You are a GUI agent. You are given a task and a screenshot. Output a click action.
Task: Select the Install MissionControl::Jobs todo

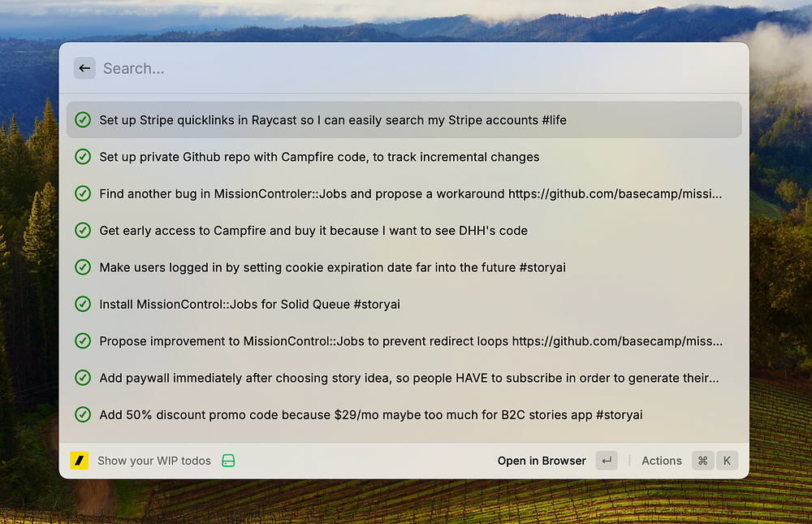pyautogui.click(x=249, y=305)
